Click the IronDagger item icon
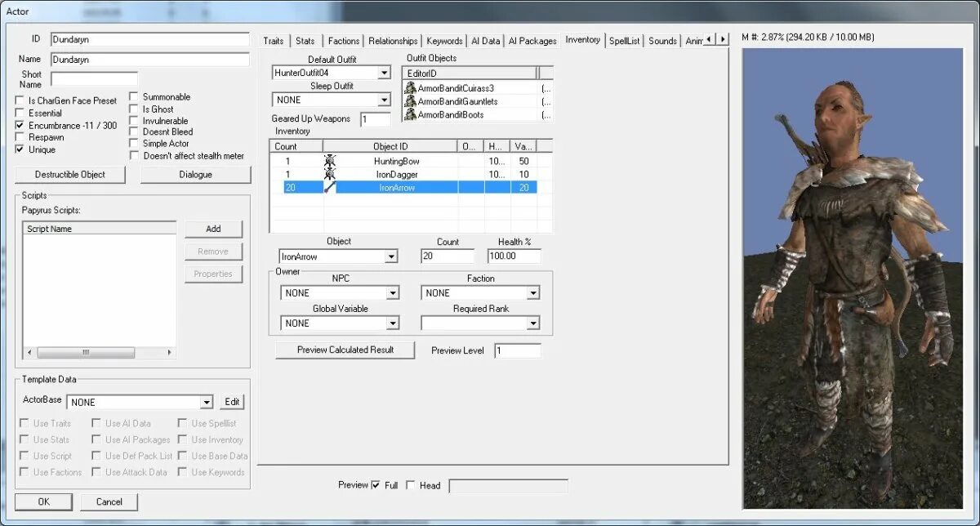Image resolution: width=980 pixels, height=526 pixels. [330, 175]
